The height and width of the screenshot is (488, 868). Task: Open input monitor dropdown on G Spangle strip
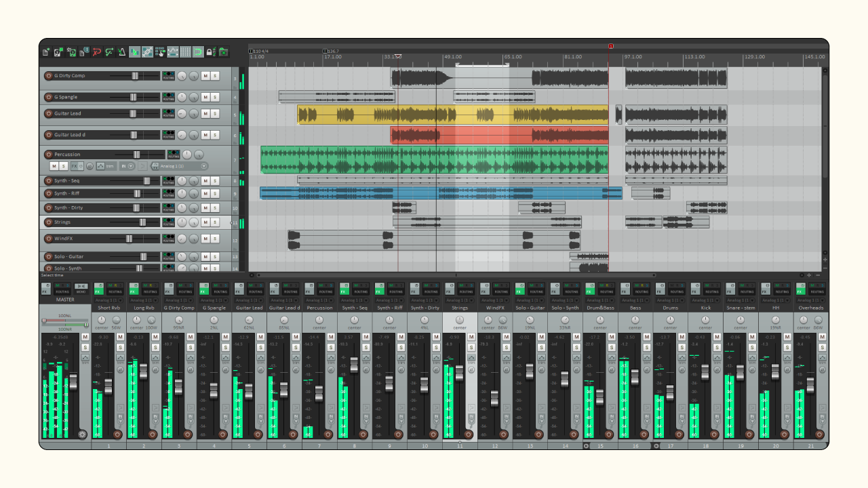tap(226, 420)
